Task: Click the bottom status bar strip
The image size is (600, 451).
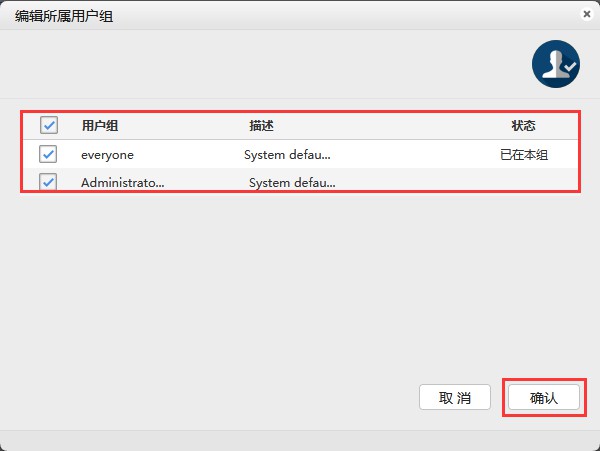Action: coord(300,440)
